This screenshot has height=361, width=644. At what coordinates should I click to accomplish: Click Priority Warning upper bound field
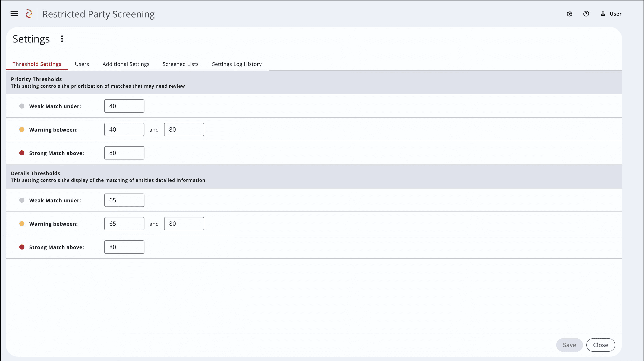[x=184, y=130]
